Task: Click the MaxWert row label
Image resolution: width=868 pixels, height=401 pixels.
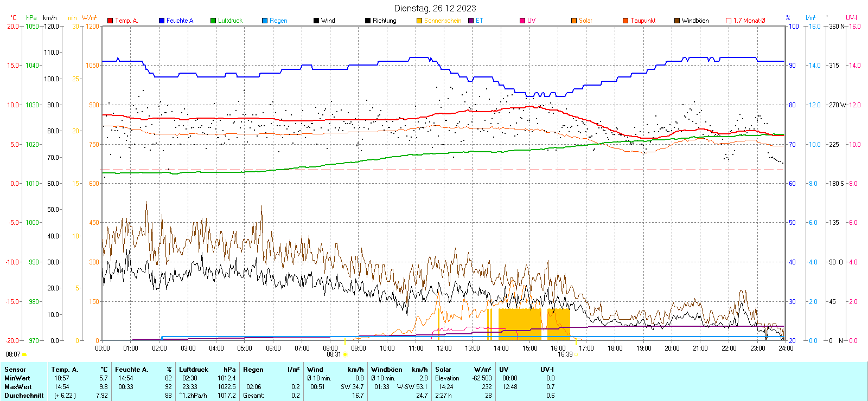Action: point(18,387)
